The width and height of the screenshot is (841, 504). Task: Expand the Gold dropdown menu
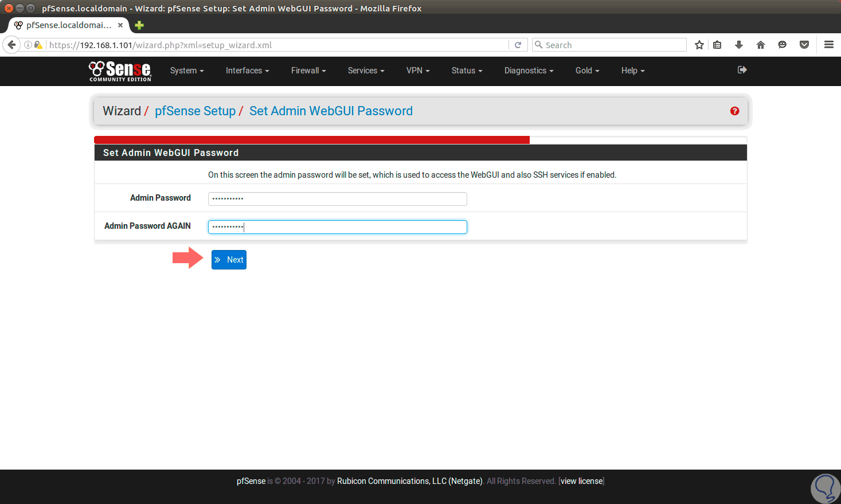(588, 71)
